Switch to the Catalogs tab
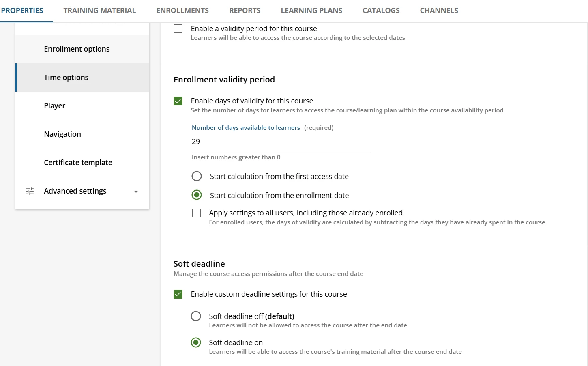Screen dimensions: 588x366 pos(381,11)
